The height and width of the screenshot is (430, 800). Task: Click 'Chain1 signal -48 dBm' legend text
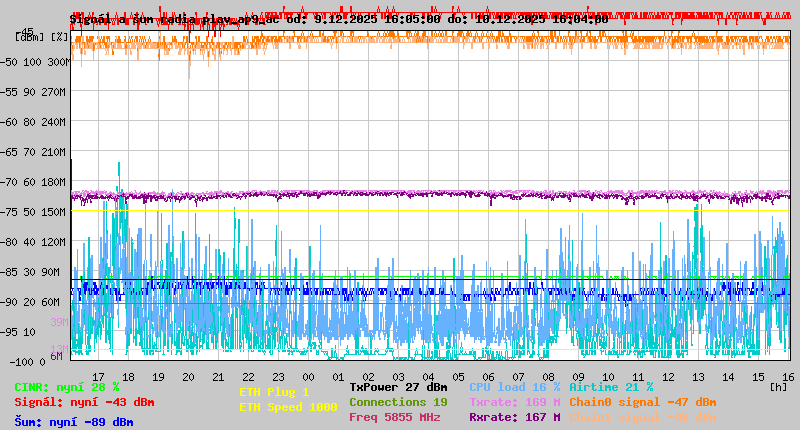pos(643,417)
